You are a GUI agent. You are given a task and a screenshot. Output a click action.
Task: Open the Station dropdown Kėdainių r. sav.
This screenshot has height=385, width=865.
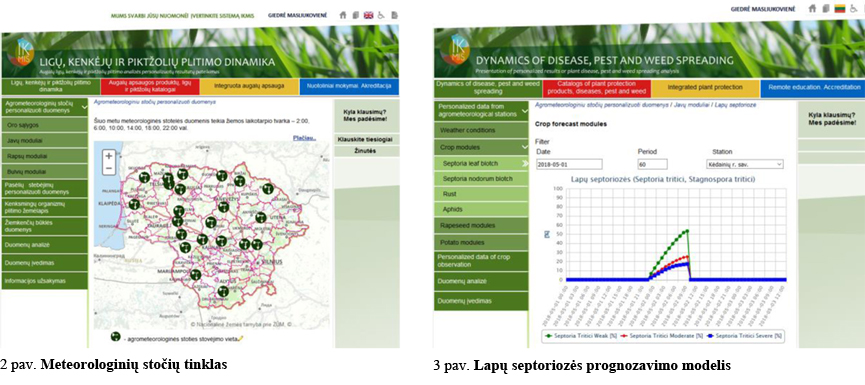pos(744,164)
